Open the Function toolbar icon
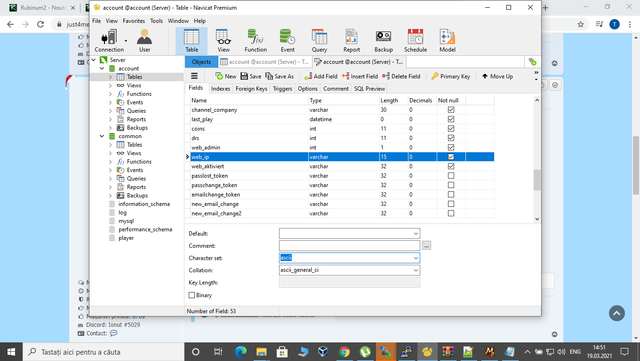The height and width of the screenshot is (361, 640). point(256,41)
